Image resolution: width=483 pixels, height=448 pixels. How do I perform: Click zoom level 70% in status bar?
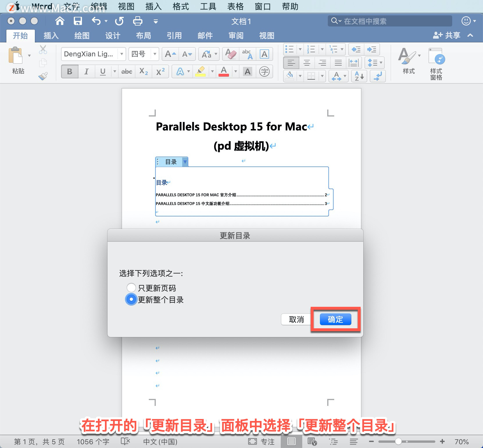click(x=461, y=442)
